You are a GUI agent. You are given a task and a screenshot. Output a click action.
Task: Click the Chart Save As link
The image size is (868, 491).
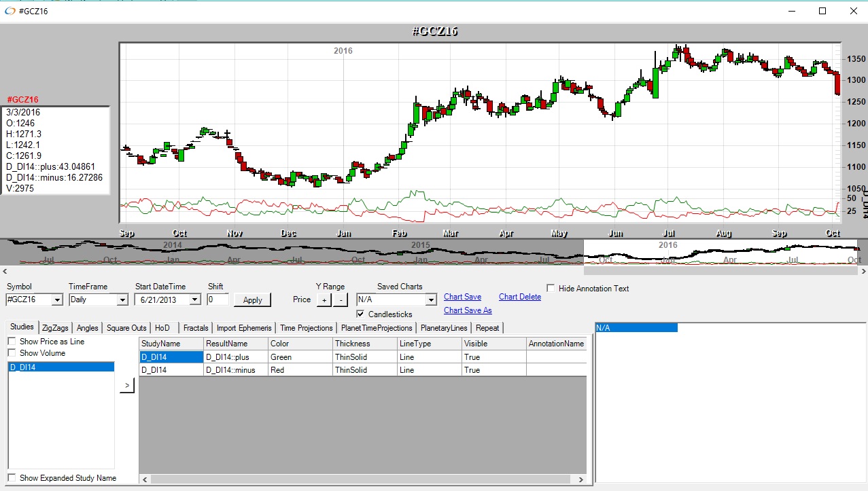pyautogui.click(x=468, y=310)
